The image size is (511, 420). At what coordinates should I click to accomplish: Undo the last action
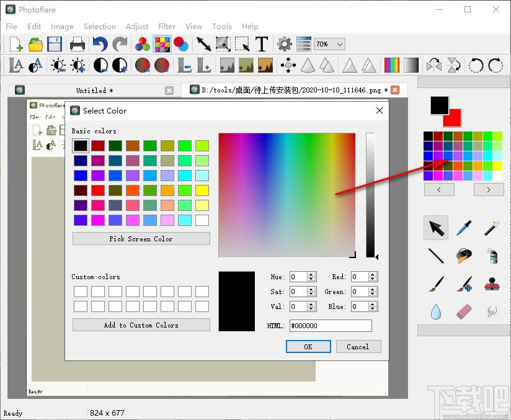click(x=100, y=44)
